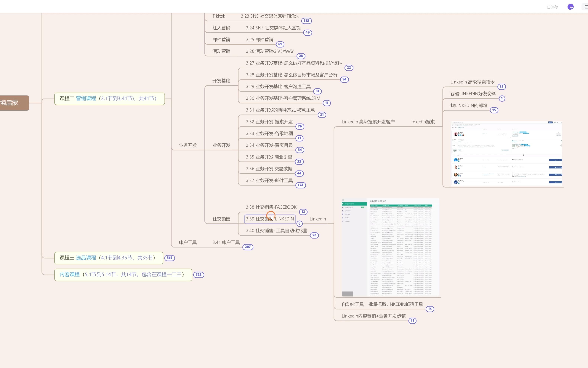Select node 3.38 社交销售-FACEBOOK

click(271, 207)
